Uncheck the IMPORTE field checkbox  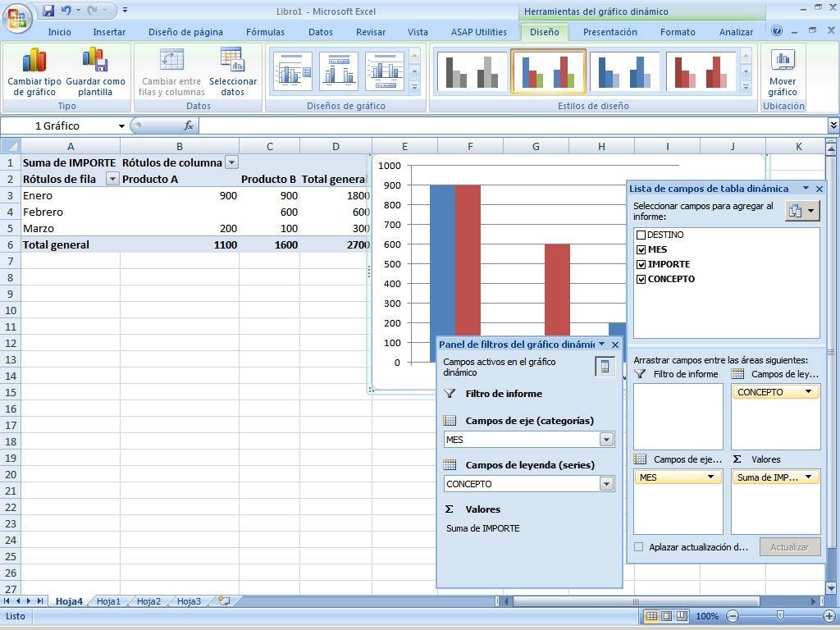coord(641,264)
